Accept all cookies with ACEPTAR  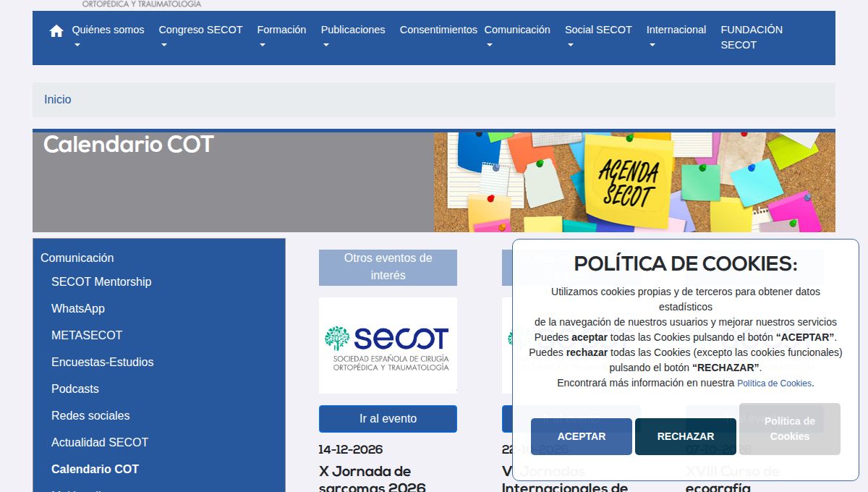click(x=582, y=436)
